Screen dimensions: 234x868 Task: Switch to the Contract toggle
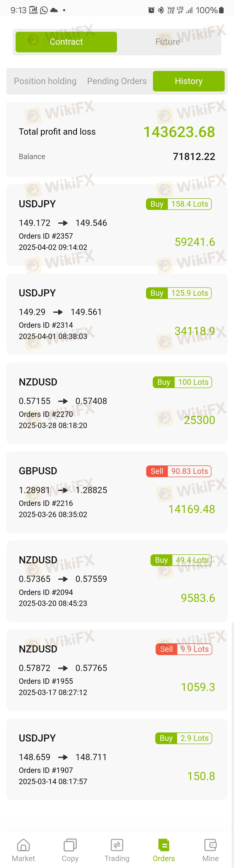(66, 42)
